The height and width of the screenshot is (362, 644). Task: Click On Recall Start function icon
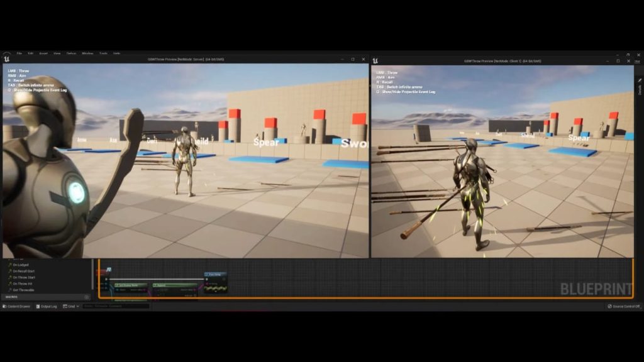click(x=10, y=271)
